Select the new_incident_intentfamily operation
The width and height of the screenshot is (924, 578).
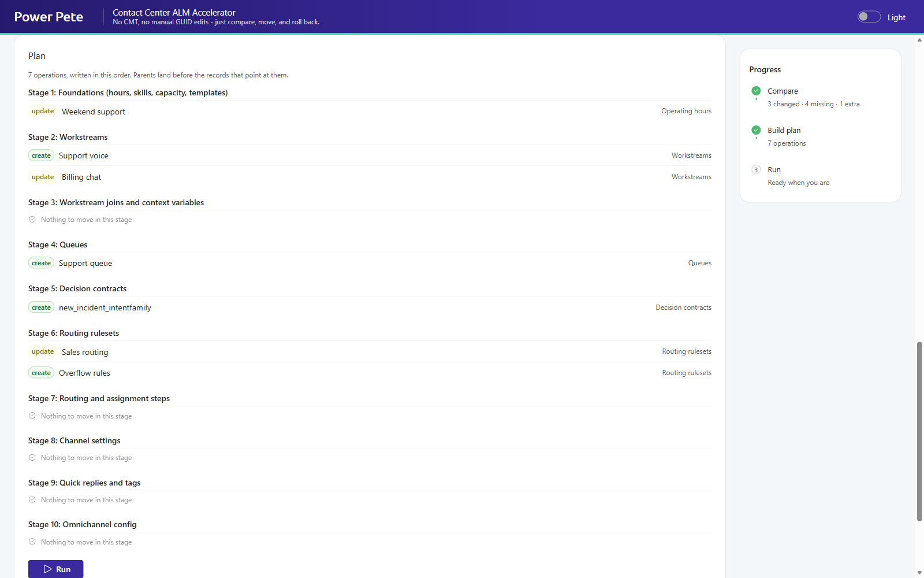[x=370, y=307]
